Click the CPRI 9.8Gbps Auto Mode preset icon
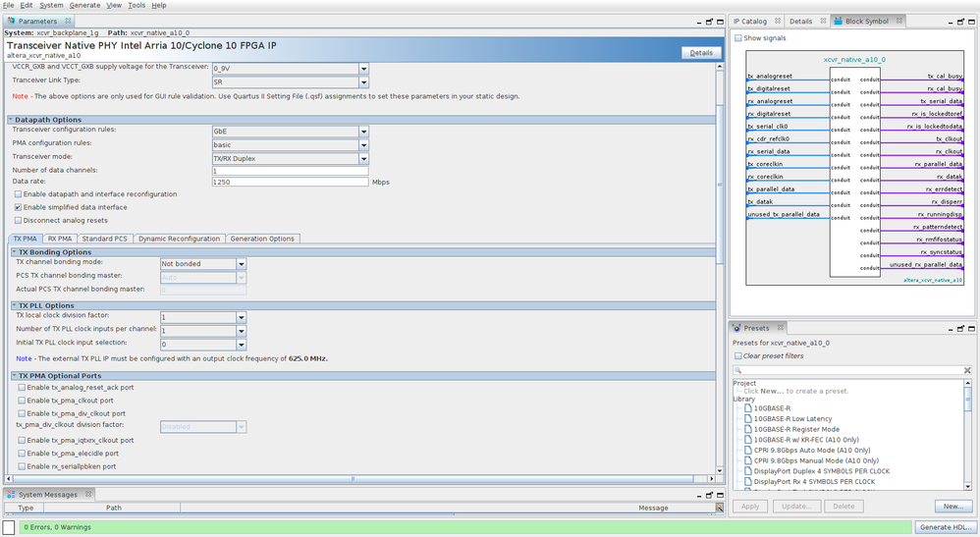This screenshot has height=537, width=980. click(747, 450)
